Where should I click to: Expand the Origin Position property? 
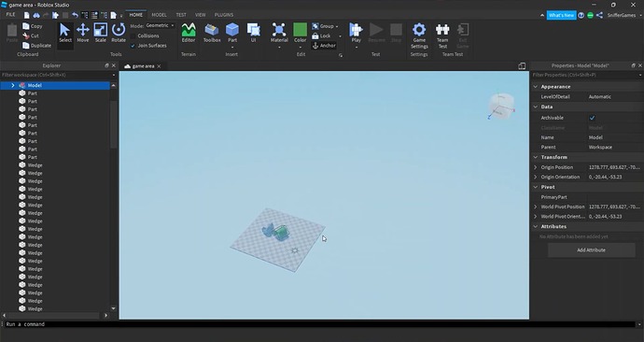tap(535, 167)
